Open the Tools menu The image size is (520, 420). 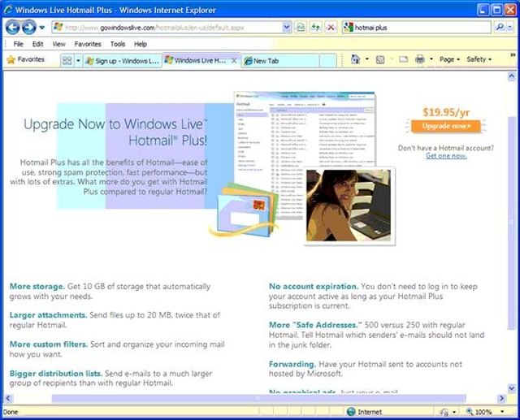(x=118, y=44)
